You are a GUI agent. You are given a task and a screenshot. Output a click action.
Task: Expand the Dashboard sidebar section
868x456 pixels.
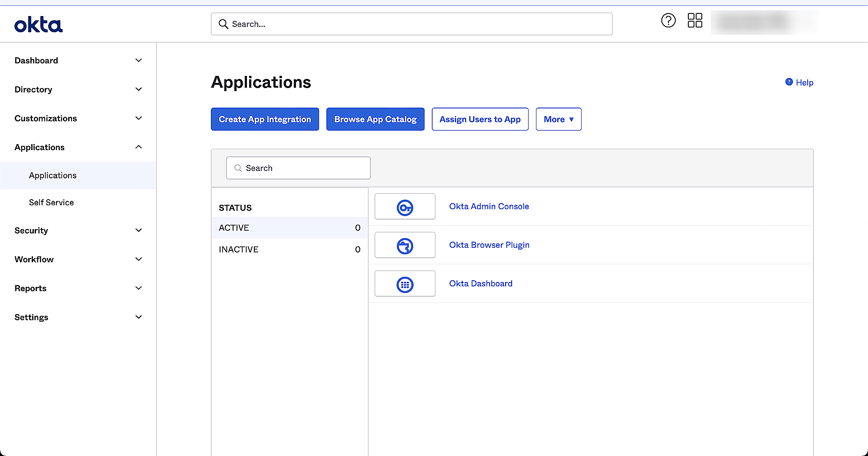[x=138, y=60]
